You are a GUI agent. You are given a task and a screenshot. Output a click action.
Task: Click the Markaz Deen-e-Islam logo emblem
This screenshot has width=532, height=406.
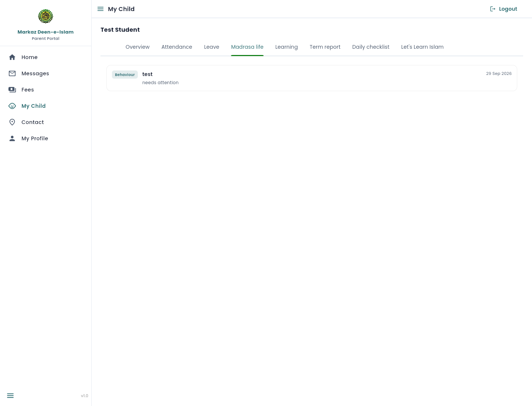pyautogui.click(x=45, y=16)
